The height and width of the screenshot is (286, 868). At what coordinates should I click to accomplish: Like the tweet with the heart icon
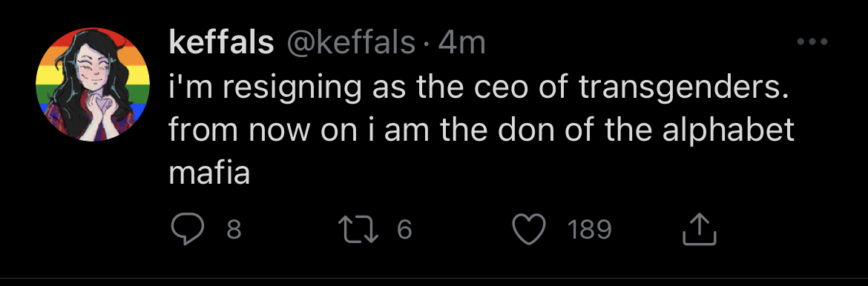(x=530, y=229)
